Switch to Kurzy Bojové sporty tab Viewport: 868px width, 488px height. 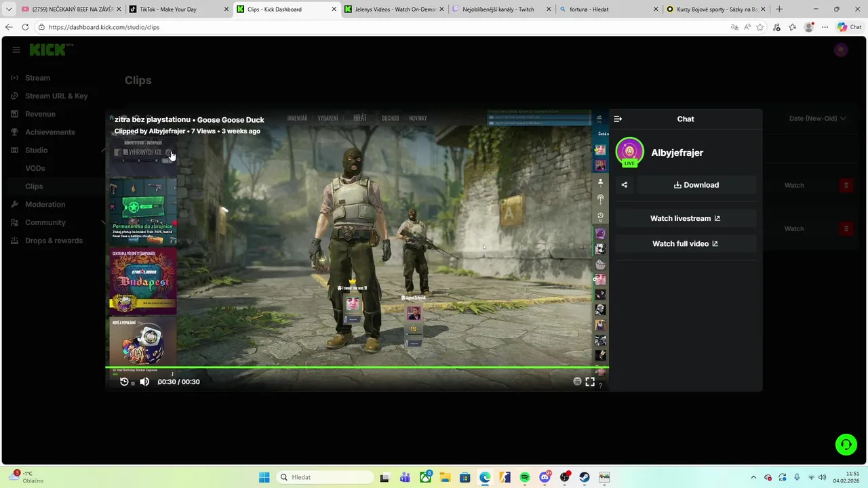click(x=715, y=9)
